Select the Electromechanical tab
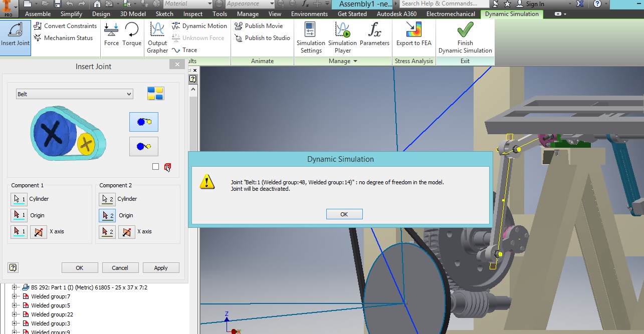This screenshot has width=644, height=334. [x=450, y=14]
